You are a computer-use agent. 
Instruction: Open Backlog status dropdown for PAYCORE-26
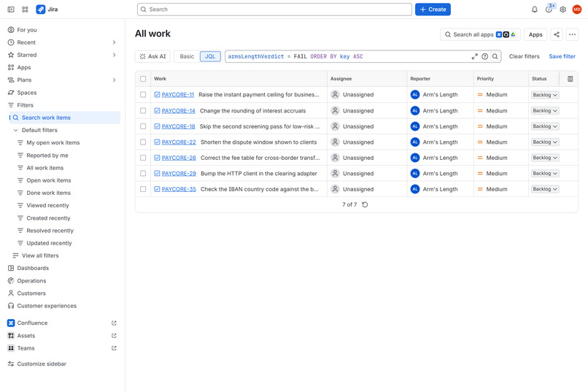click(545, 158)
